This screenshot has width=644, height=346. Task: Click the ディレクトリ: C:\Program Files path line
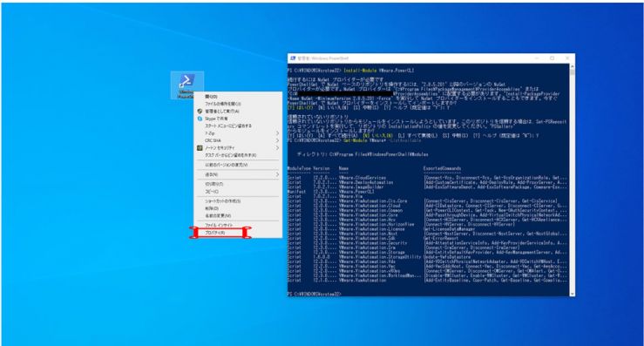(x=363, y=154)
